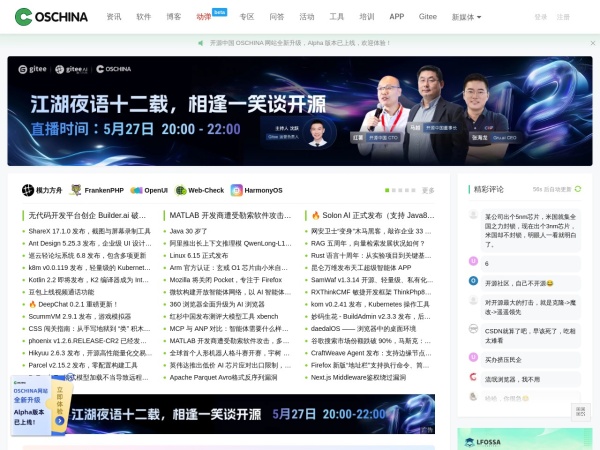Open Next.js Middleware 鉴权绕过漏洞 article
Viewport: 600px width, 450px height.
point(358,377)
